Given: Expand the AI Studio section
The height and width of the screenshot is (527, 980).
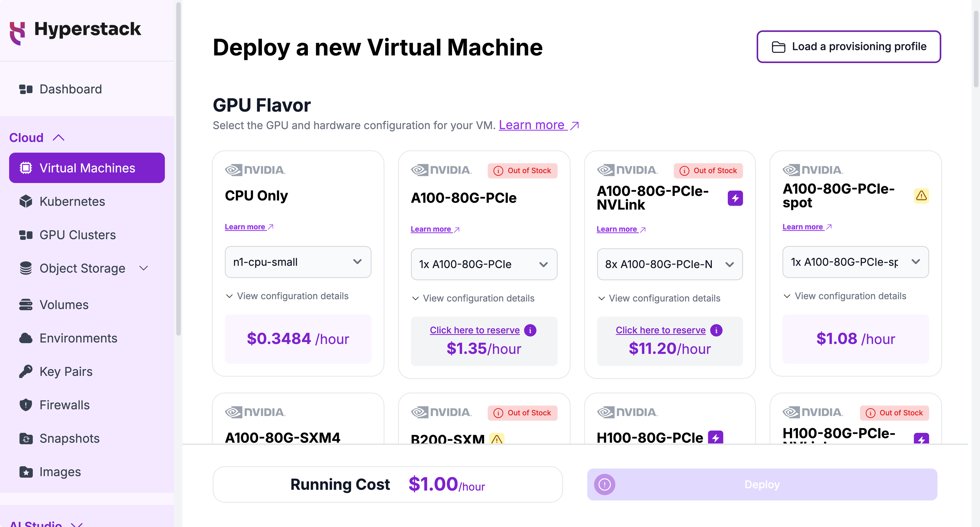Looking at the screenshot, I should coord(46,523).
